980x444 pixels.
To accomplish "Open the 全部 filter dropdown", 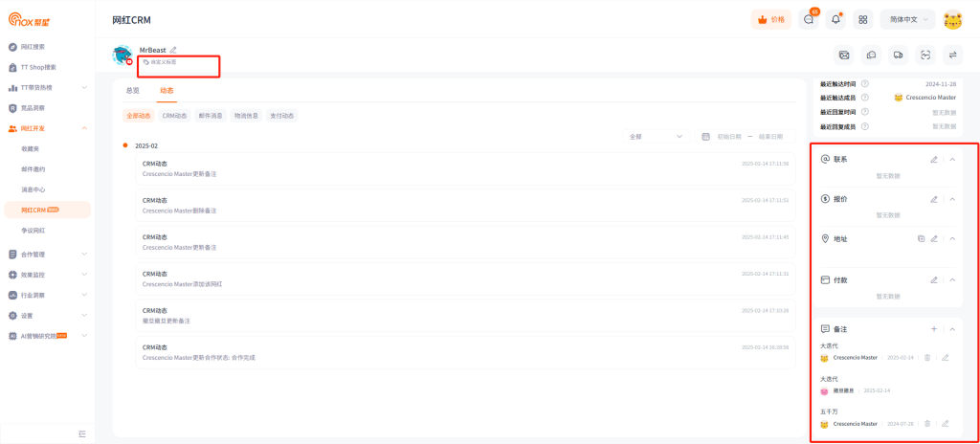I will [x=656, y=137].
